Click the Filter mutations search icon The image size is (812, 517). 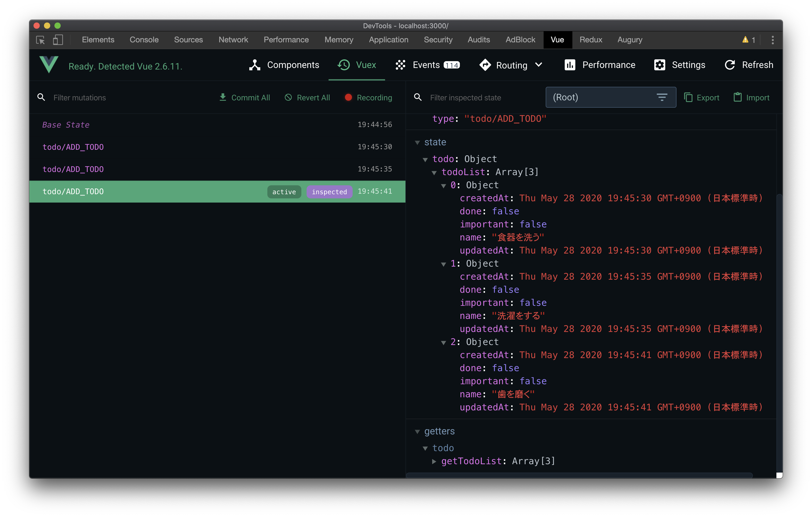pyautogui.click(x=41, y=97)
